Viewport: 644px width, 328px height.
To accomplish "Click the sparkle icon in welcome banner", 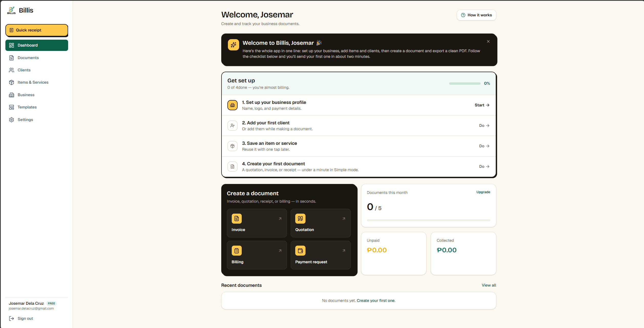I will click(x=233, y=45).
